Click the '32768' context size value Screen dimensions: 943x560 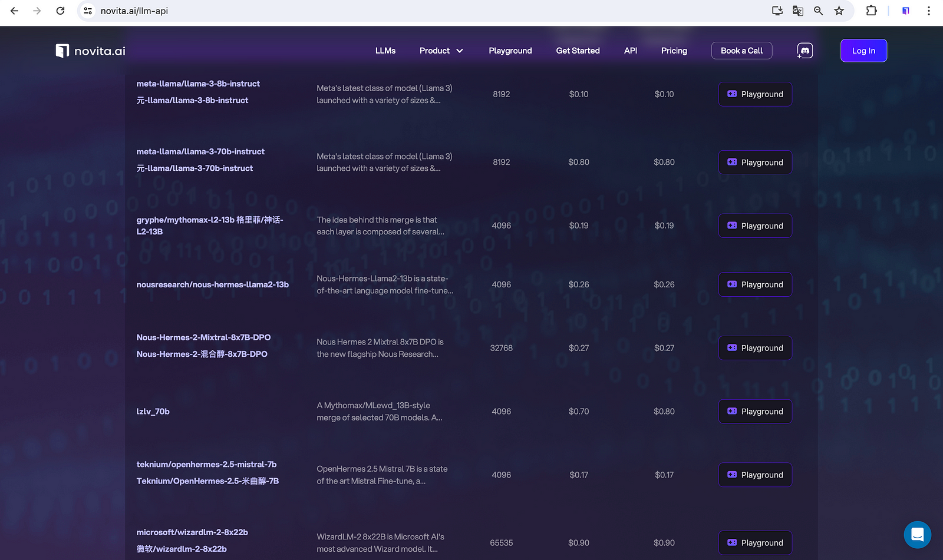(502, 348)
